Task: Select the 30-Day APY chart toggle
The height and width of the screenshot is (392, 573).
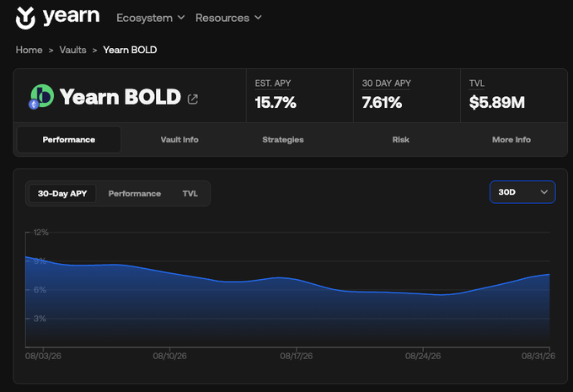Action: coord(62,193)
